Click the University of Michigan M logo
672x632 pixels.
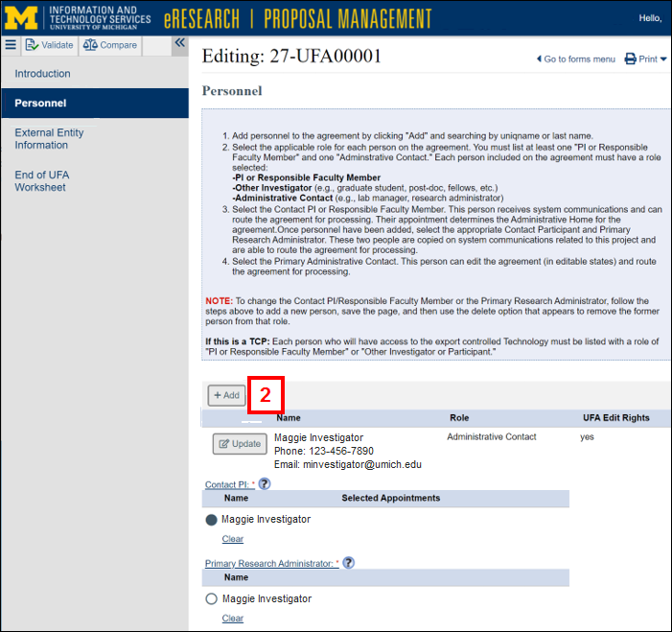click(21, 18)
